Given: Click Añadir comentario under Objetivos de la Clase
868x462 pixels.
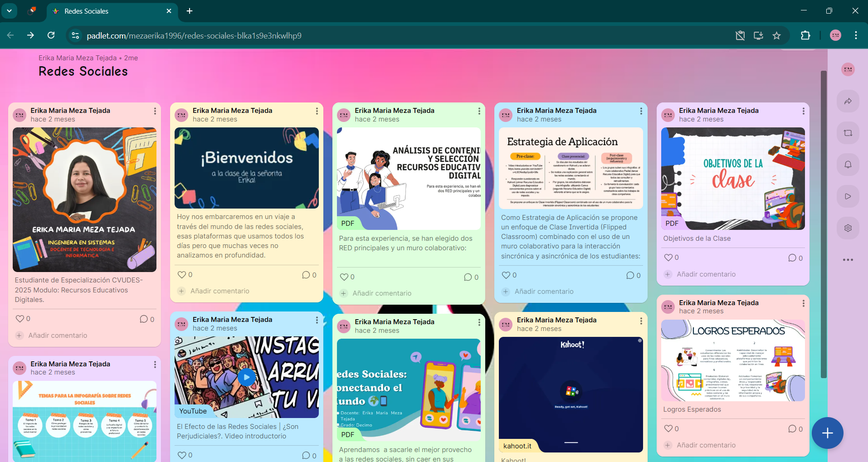Looking at the screenshot, I should pos(706,274).
